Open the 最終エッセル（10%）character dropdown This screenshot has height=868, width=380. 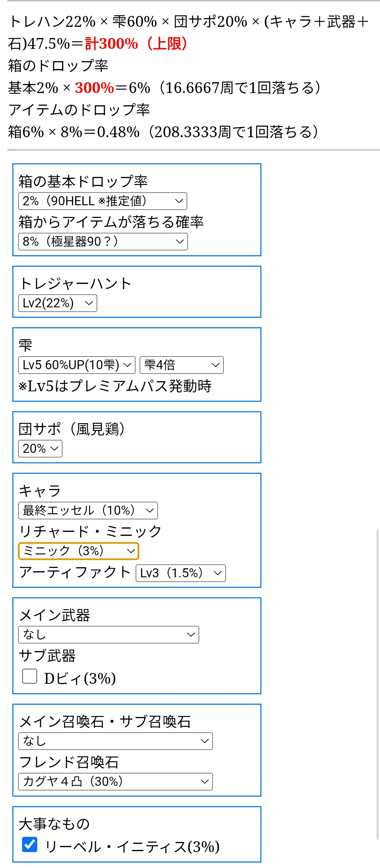88,510
